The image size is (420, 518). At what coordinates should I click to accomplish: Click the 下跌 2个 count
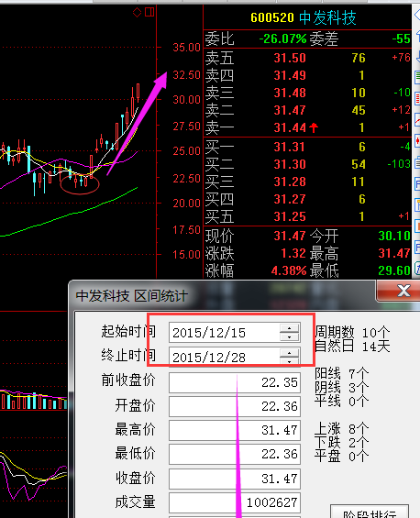pos(342,442)
